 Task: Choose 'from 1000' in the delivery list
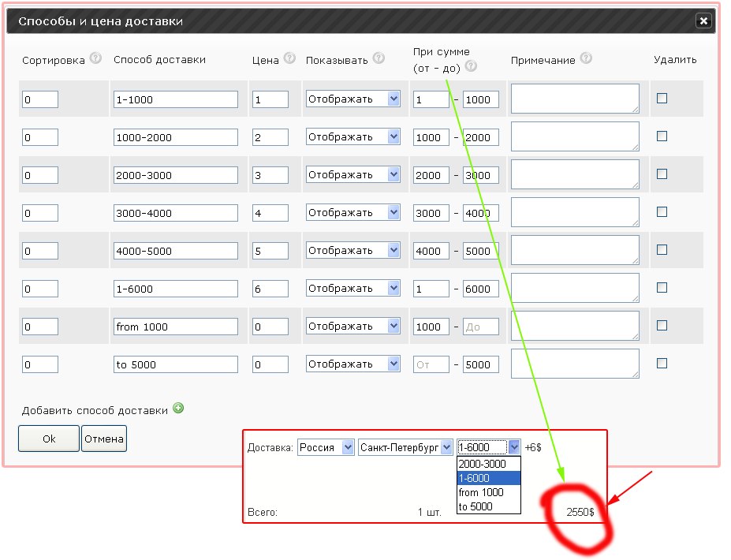pos(480,492)
